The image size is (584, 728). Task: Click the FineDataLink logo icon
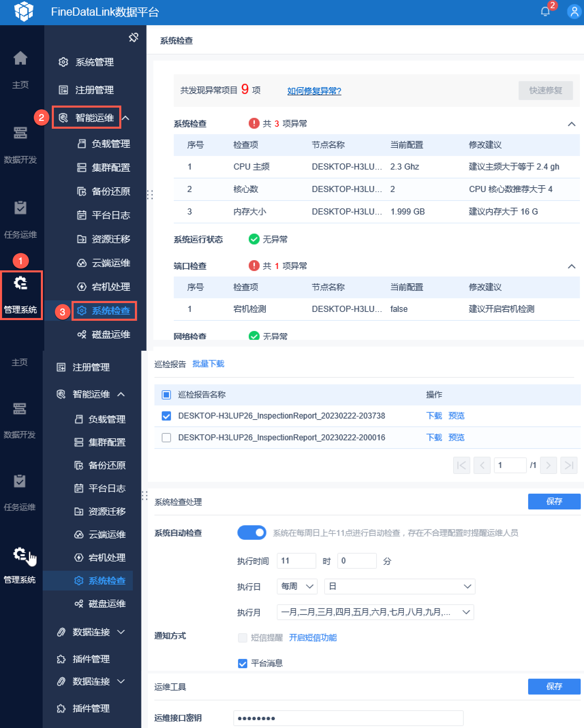tap(24, 11)
